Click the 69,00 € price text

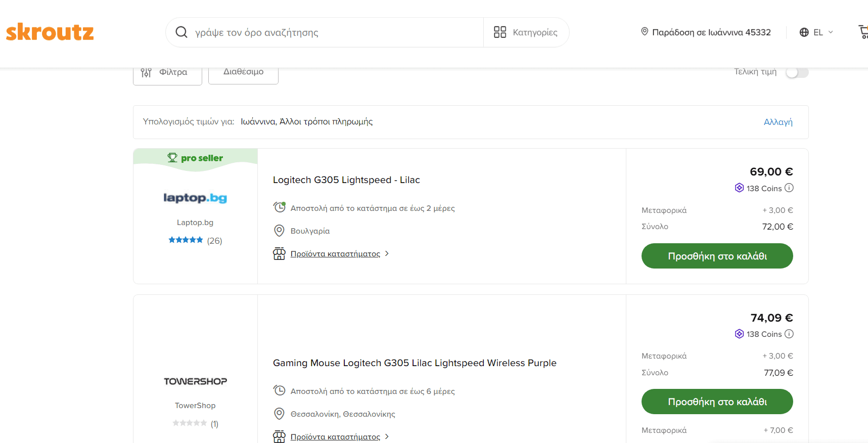point(771,172)
